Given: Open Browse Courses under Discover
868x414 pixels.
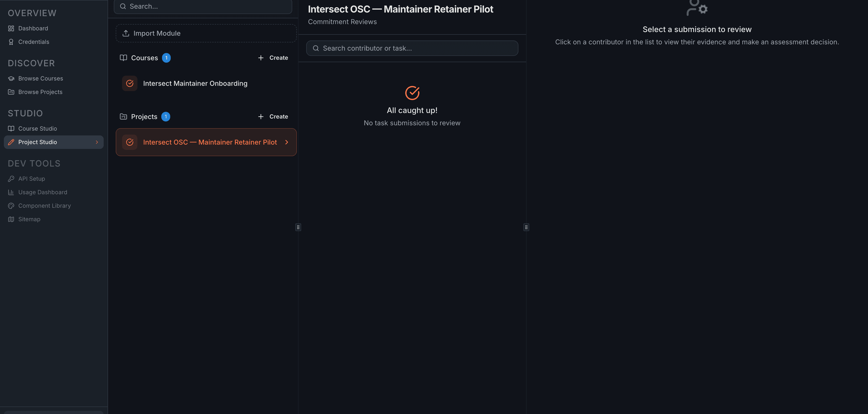Looking at the screenshot, I should [x=41, y=78].
